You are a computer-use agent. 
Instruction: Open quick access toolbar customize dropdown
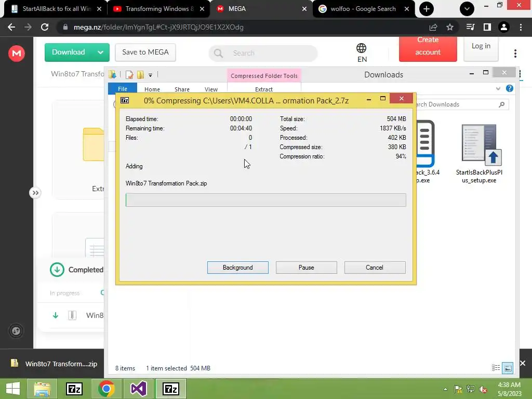pos(150,75)
